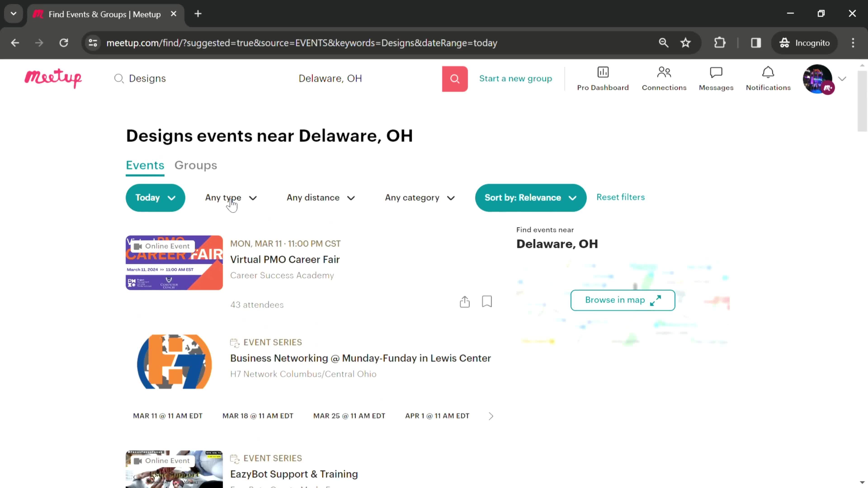Open Chrome's three-dot menu
This screenshot has height=488, width=868.
coord(853,43)
